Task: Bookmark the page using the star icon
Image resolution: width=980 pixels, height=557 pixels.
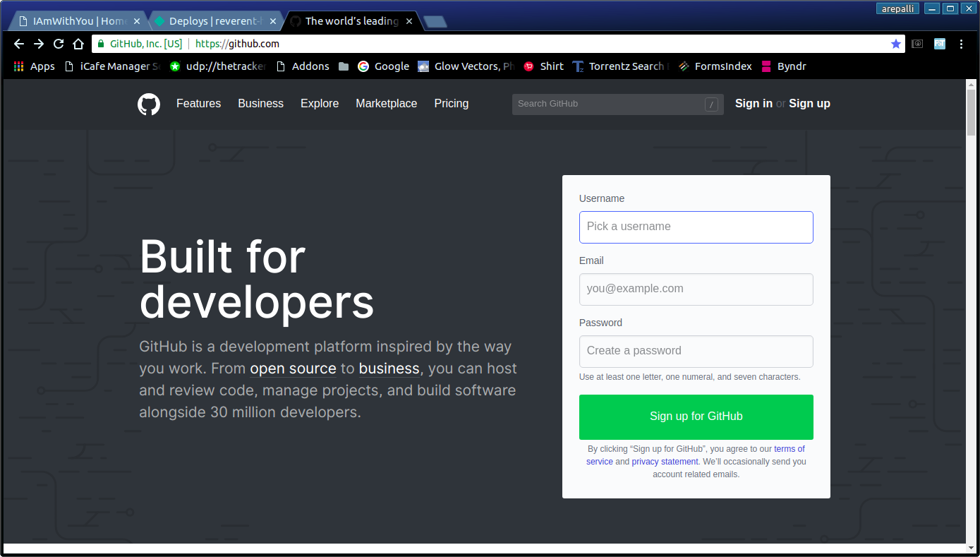Action: pos(896,44)
